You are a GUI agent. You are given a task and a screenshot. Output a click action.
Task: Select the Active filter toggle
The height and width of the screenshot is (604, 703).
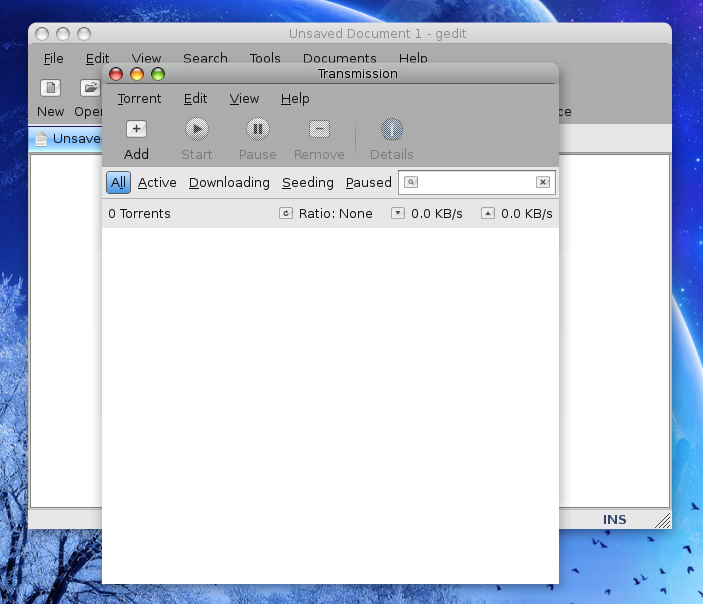157,183
